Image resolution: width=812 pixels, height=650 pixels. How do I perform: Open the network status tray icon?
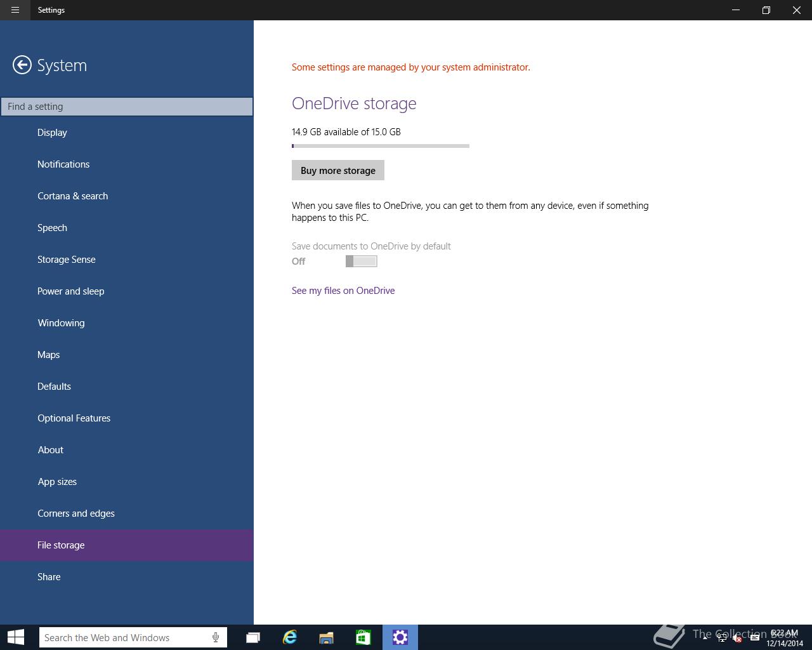coord(722,638)
